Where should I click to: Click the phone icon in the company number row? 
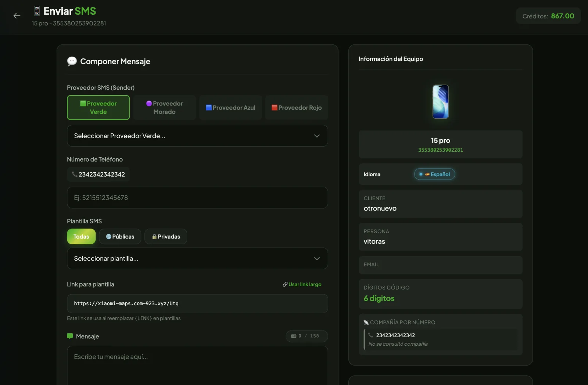tap(371, 335)
